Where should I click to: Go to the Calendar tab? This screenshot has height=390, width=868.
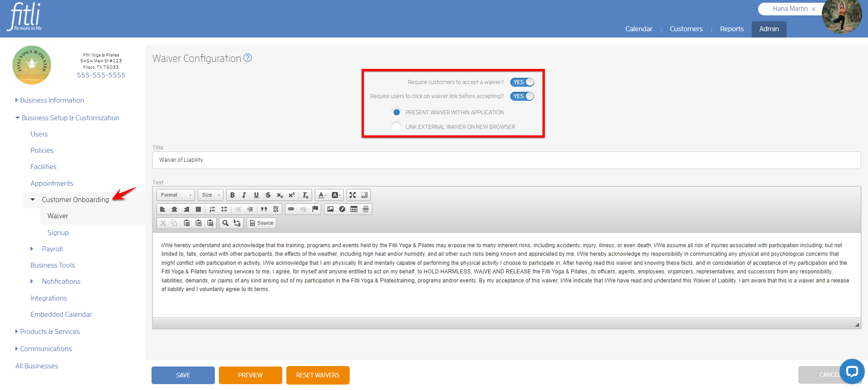tap(639, 29)
